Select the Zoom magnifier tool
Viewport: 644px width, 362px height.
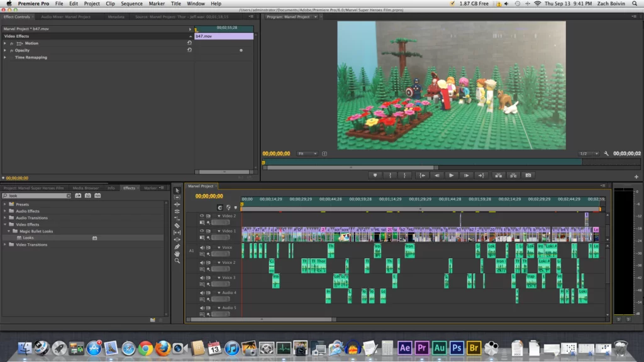(x=177, y=261)
